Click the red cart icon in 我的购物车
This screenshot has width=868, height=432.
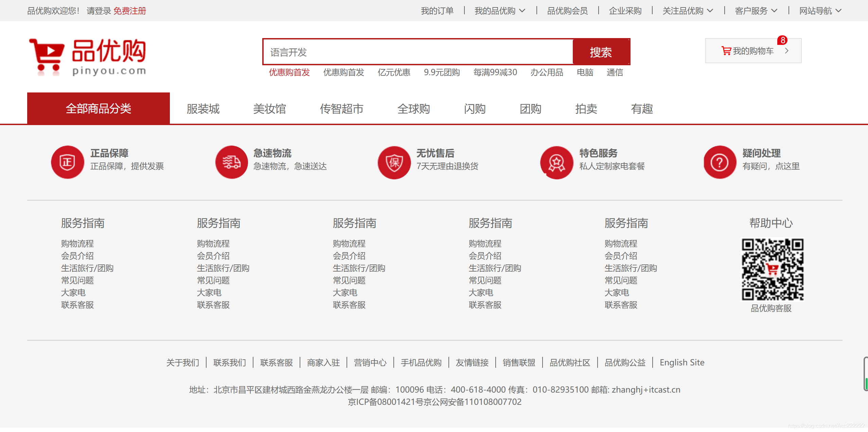[x=726, y=51]
